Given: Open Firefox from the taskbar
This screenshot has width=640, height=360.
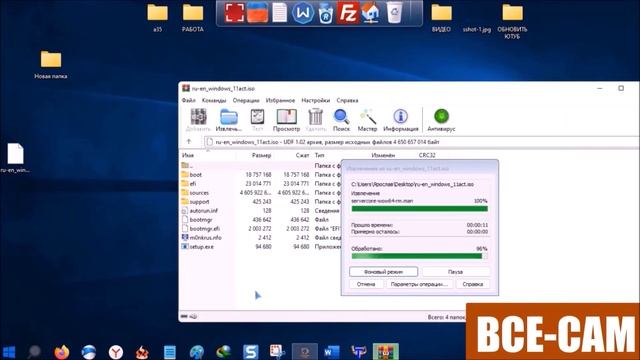Looking at the screenshot, I should click(x=62, y=351).
